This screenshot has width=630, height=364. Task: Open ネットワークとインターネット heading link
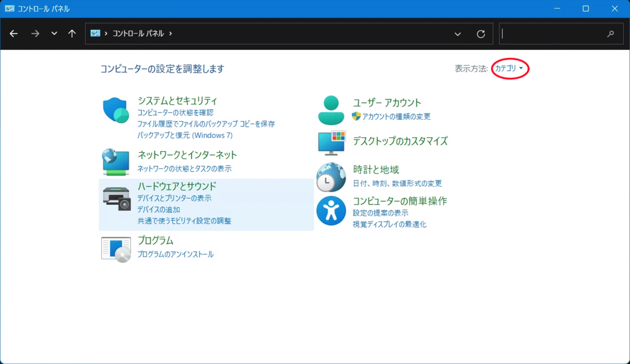tap(187, 155)
